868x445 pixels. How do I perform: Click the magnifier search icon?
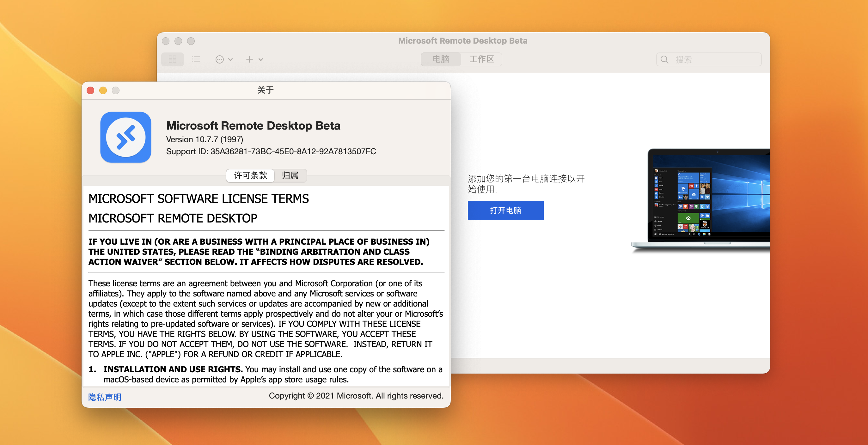pos(664,60)
